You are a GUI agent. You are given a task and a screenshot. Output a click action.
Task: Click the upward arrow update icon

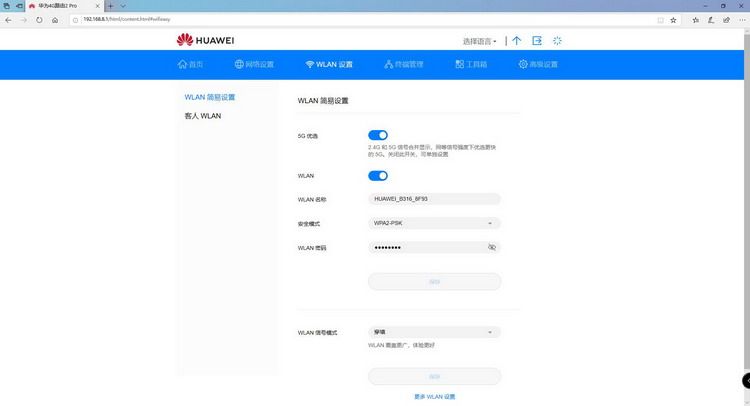point(517,41)
